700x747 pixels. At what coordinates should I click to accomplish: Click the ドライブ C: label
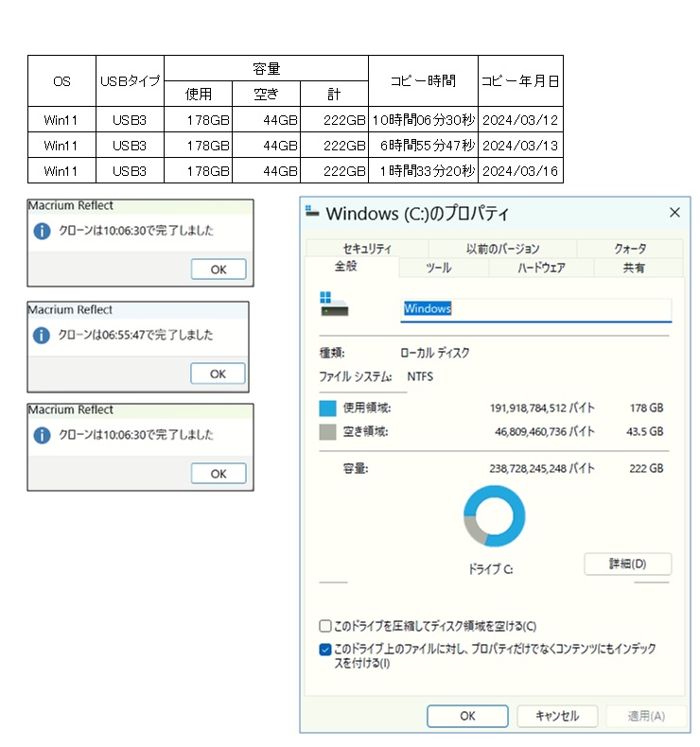(x=490, y=569)
